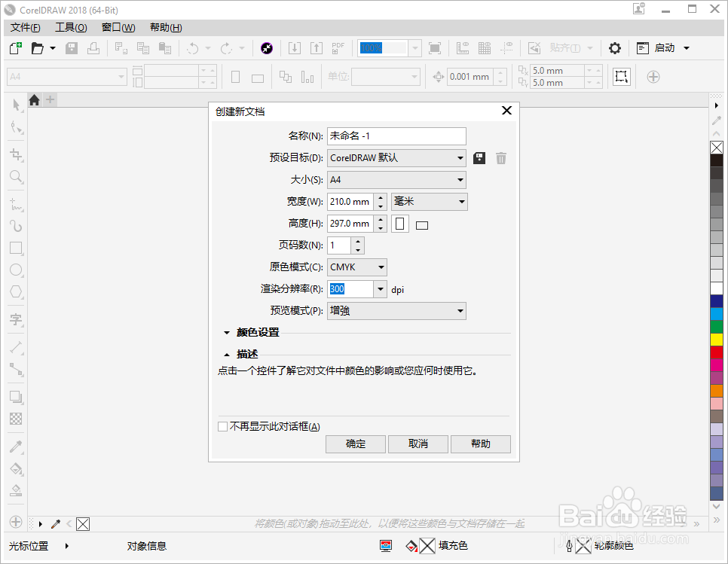Select the no-color X swatch in the palette
This screenshot has width=728, height=564.
pyautogui.click(x=717, y=148)
